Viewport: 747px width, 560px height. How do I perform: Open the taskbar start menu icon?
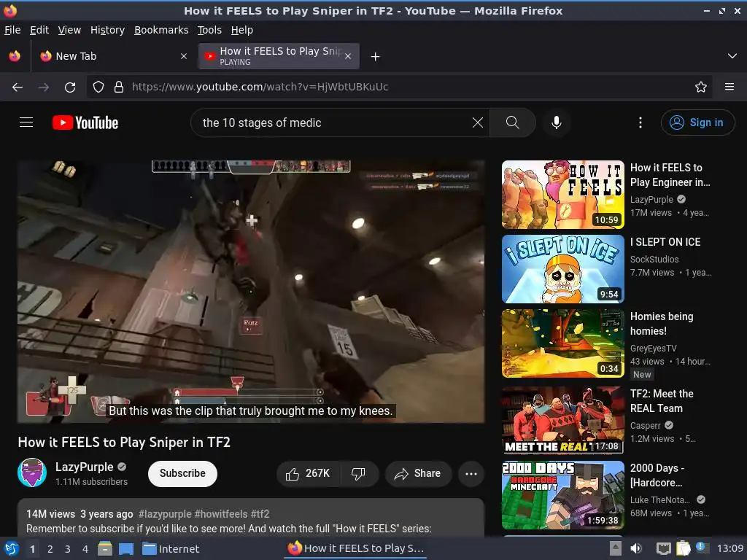click(x=11, y=548)
